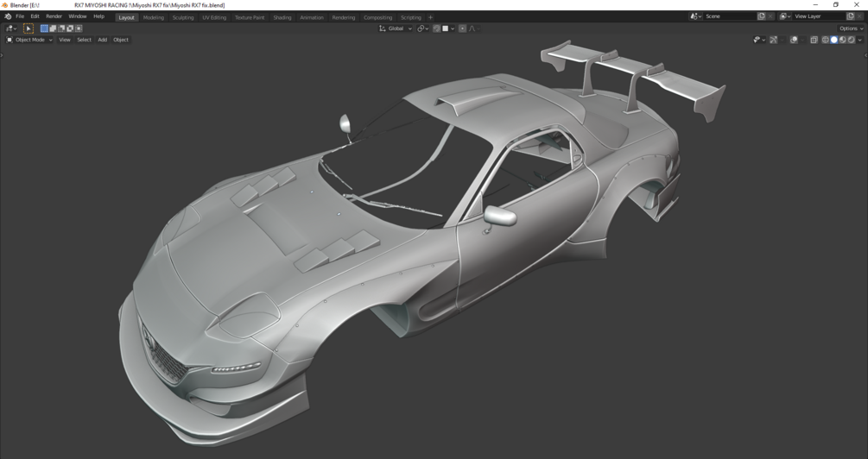This screenshot has height=459, width=868.
Task: Switch to the Compositing workspace tab
Action: point(377,18)
